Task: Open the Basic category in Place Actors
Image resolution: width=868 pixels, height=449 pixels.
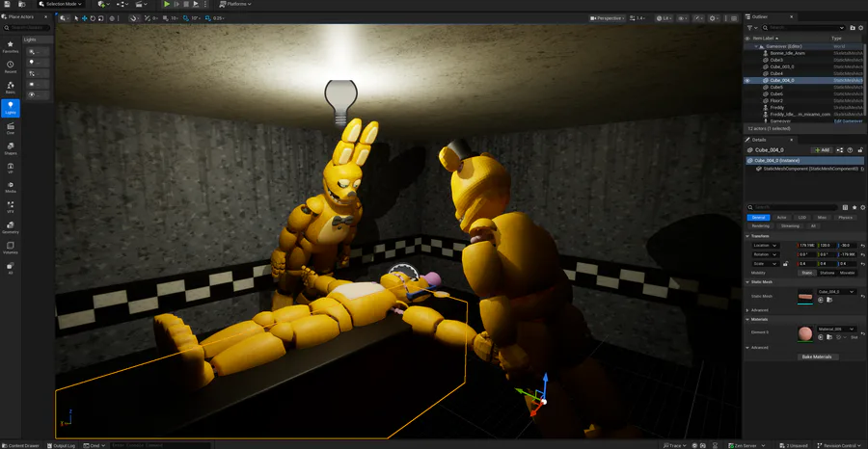Action: pos(10,88)
